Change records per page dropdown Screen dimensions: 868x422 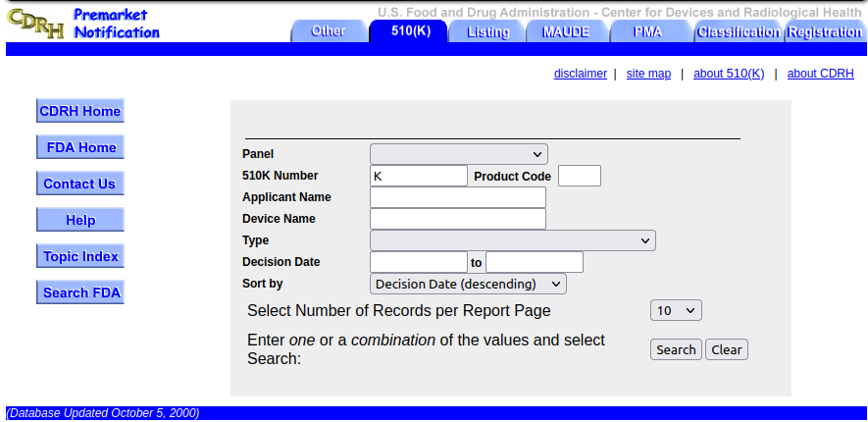click(x=676, y=310)
